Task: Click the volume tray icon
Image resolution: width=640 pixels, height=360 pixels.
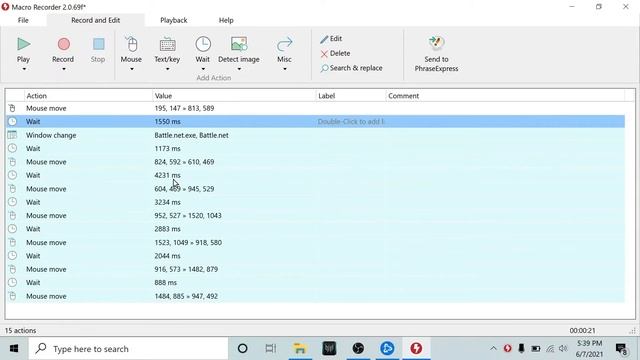Action: (563, 349)
